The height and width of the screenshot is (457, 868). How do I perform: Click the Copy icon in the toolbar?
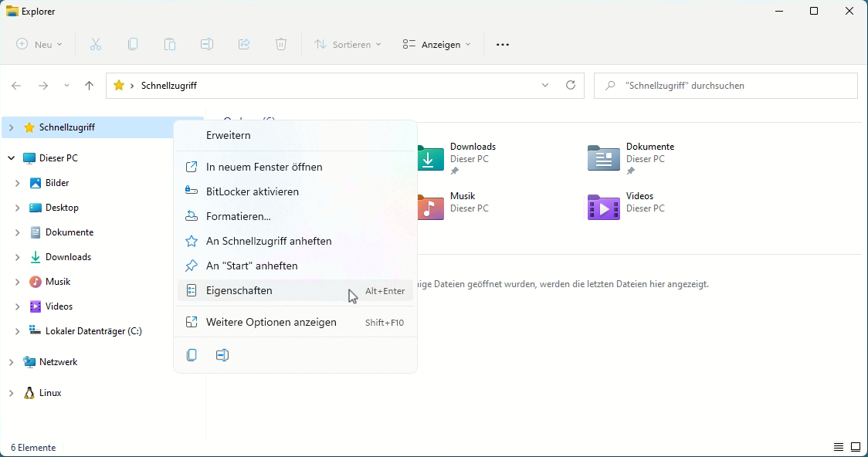click(133, 44)
